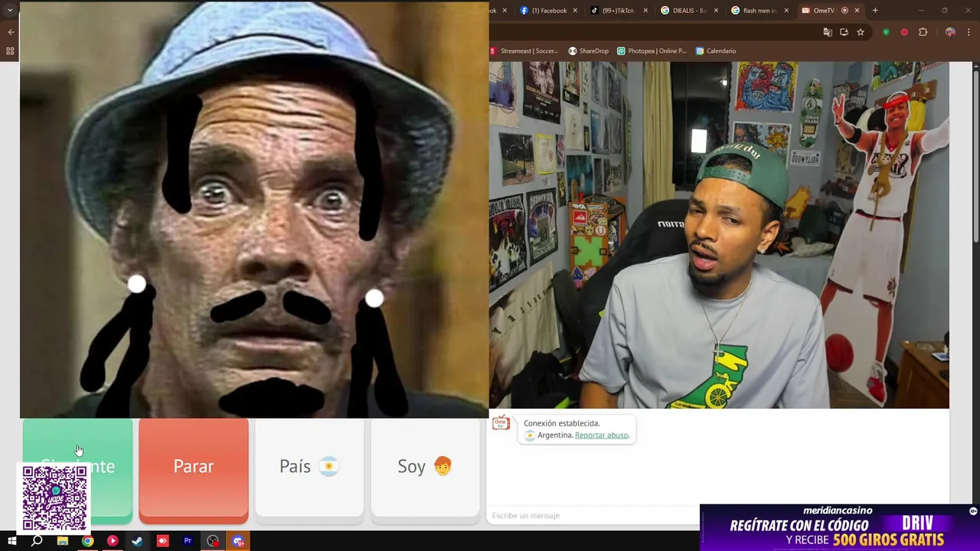Open AnyDesk icon in taskbar

(162, 541)
